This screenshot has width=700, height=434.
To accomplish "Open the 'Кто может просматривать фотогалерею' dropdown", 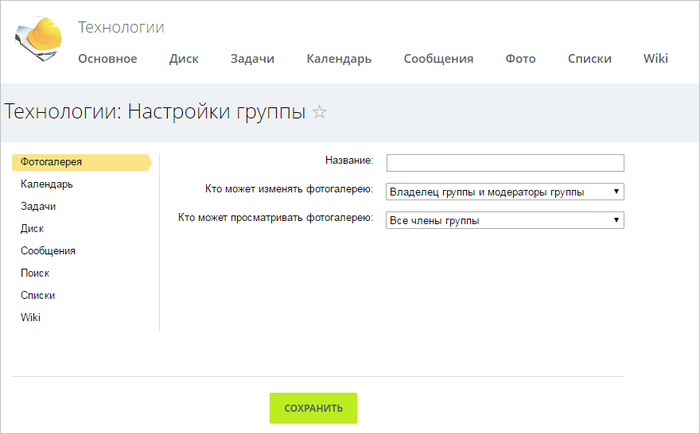I will (x=505, y=220).
